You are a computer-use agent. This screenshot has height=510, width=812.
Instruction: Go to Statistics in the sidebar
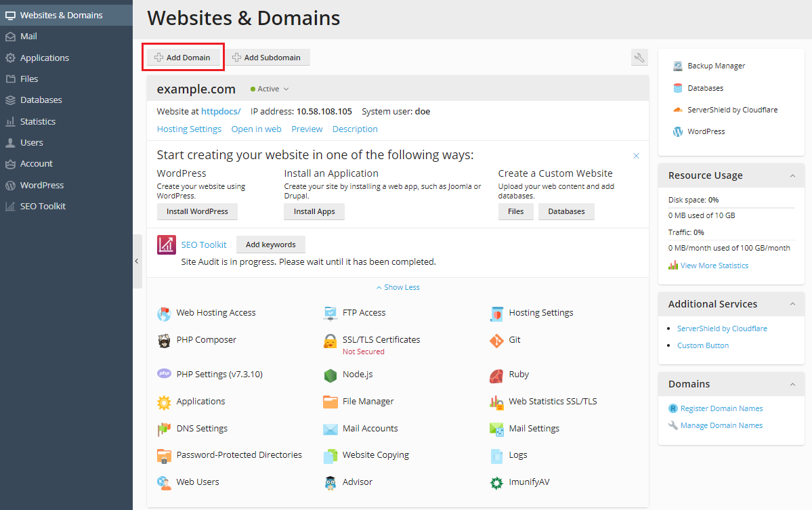click(37, 122)
